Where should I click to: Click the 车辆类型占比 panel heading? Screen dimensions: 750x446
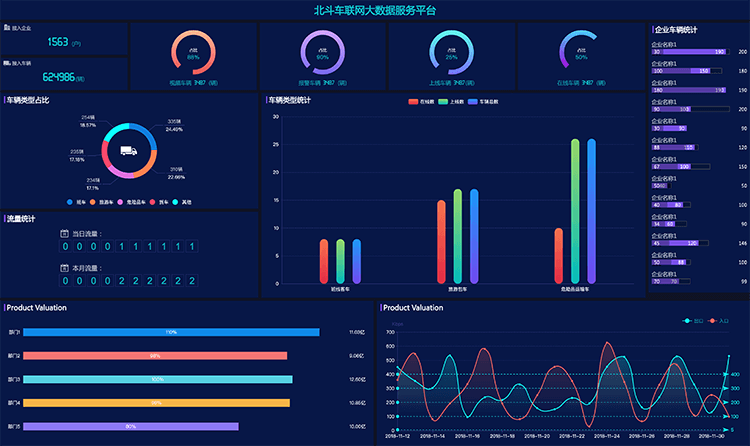(x=28, y=100)
